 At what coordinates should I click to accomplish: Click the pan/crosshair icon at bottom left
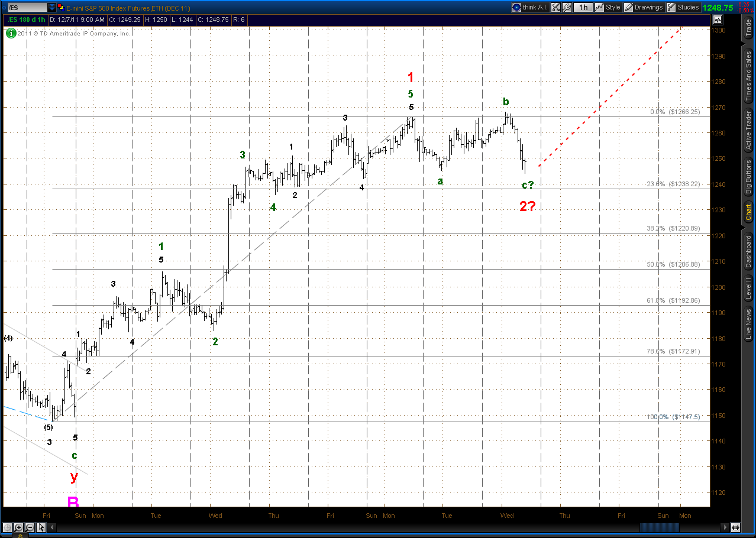7,527
